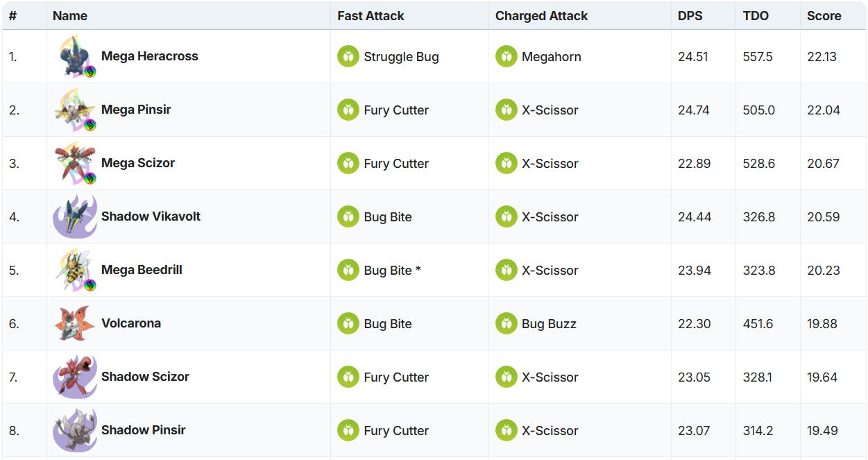The width and height of the screenshot is (868, 460).
Task: Click bug-type icon beside Struggle Bug
Action: pos(348,56)
